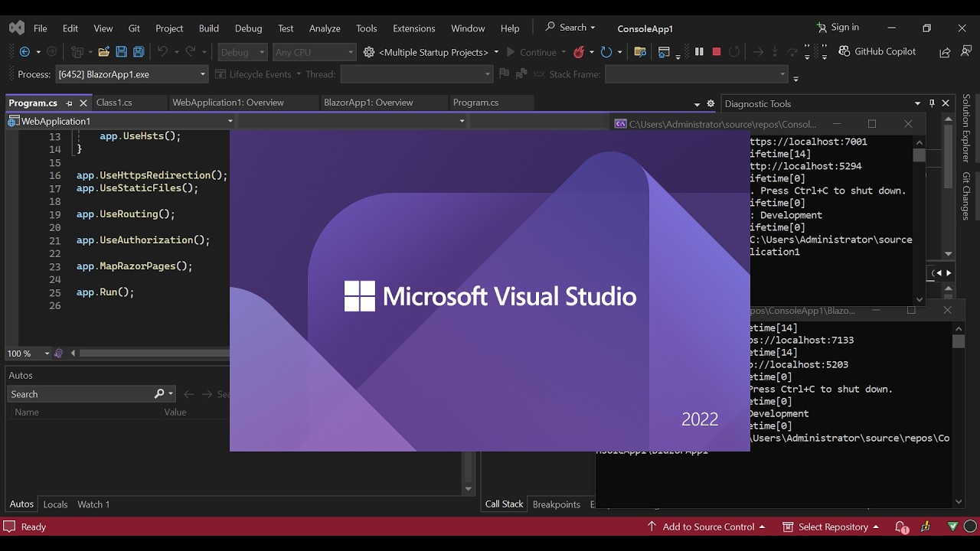Click the Hot Reload flame icon

coord(579,52)
